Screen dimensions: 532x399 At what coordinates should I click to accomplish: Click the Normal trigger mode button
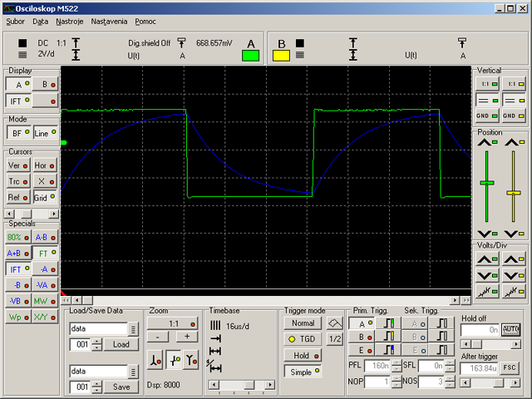(303, 323)
